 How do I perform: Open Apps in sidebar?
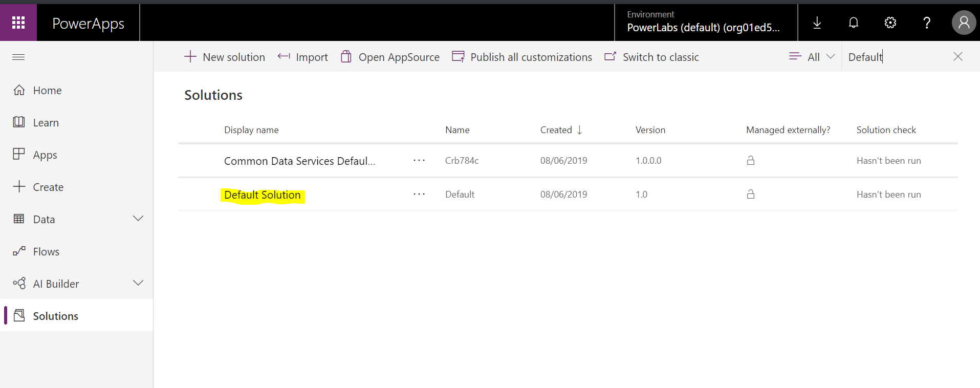click(x=77, y=155)
